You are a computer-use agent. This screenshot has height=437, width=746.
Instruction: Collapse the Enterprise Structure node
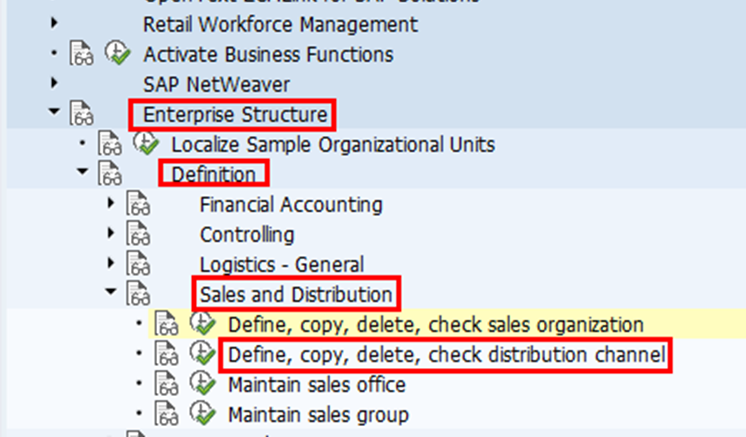tap(54, 115)
